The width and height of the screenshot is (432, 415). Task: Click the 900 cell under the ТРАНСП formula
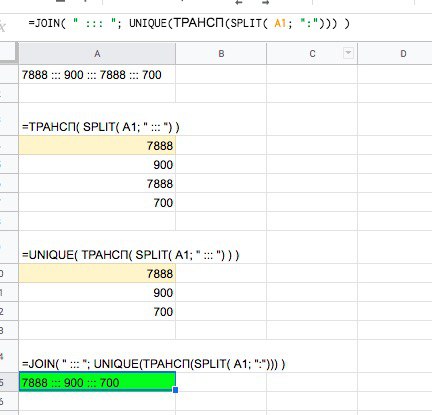(x=97, y=165)
